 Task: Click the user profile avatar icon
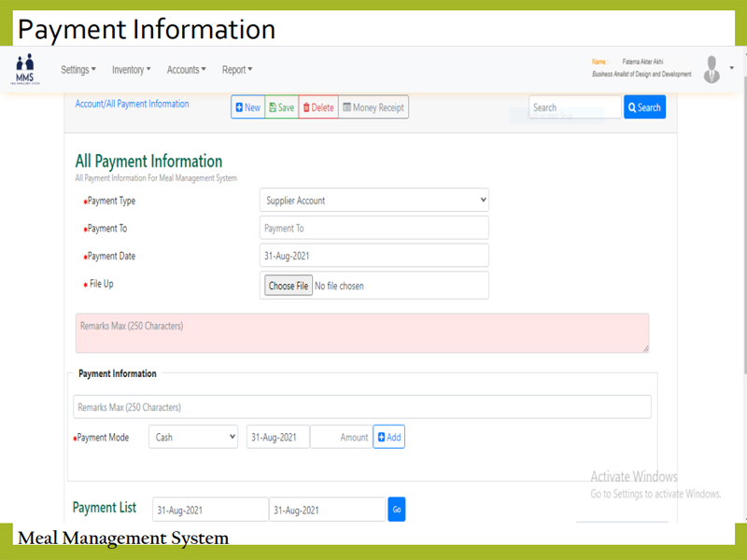coord(712,69)
